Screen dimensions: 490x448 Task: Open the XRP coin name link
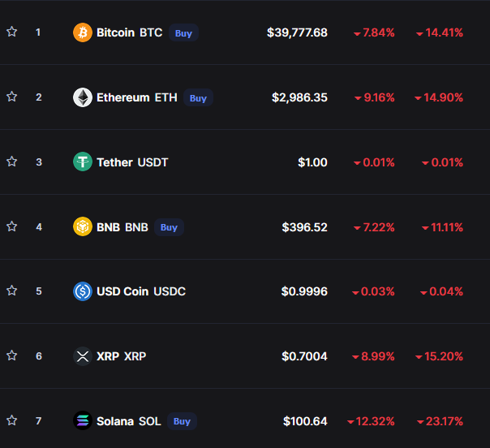[121, 356]
